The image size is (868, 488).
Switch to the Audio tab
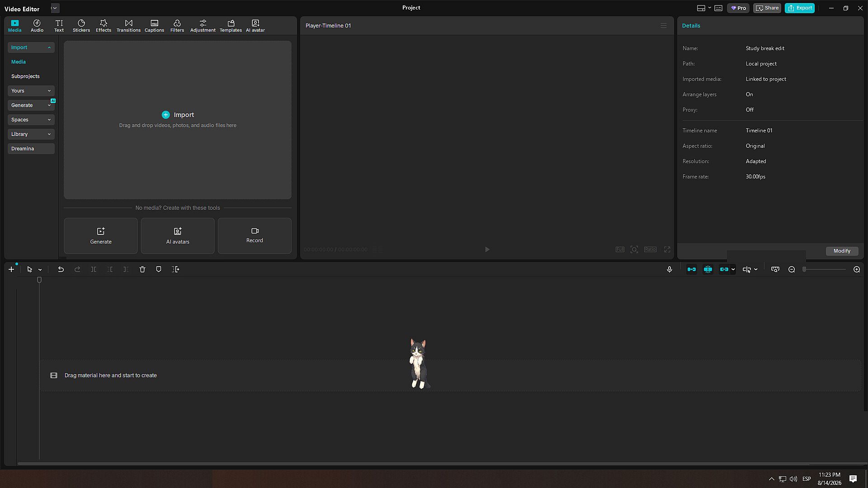click(x=37, y=26)
